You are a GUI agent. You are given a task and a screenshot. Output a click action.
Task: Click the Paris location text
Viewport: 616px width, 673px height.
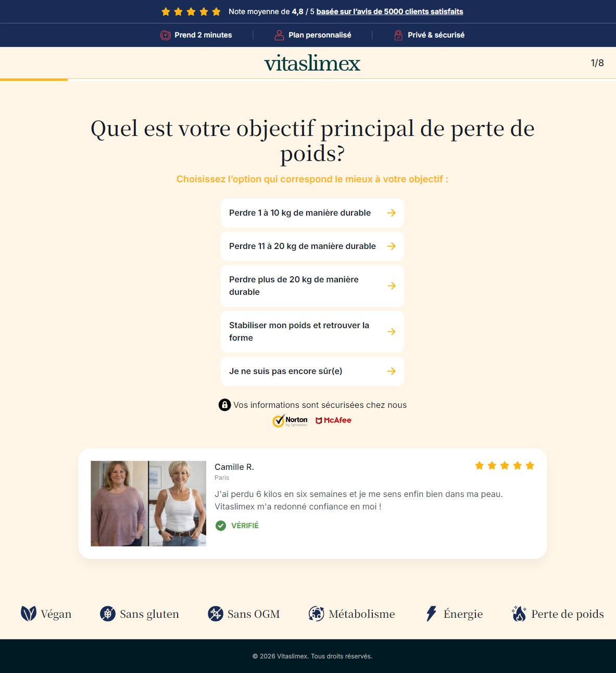(222, 477)
